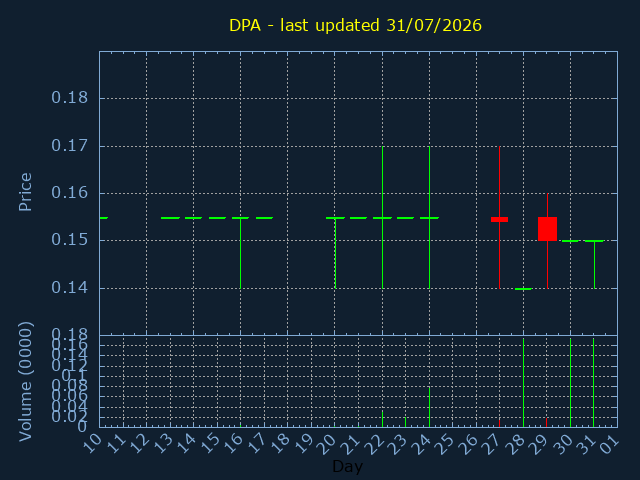Click the green volume bar for day 30
Image resolution: width=640 pixels, height=480 pixels.
pyautogui.click(x=570, y=382)
